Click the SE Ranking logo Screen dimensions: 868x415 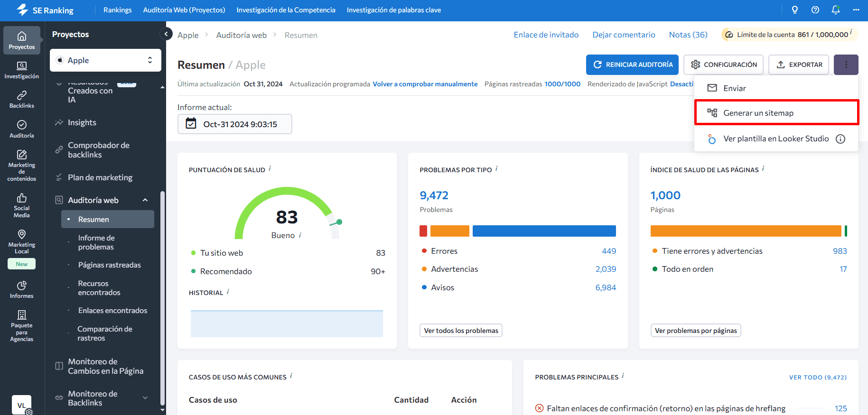(45, 10)
